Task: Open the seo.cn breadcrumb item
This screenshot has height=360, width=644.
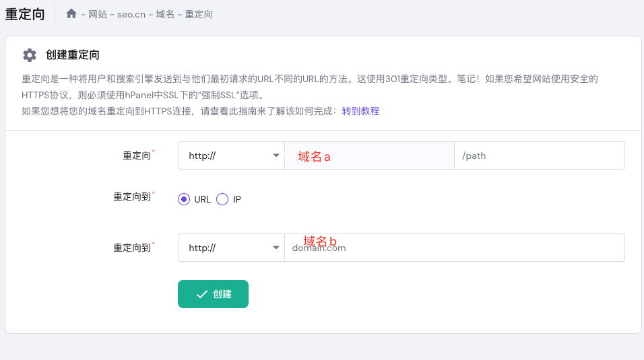Action: point(131,14)
